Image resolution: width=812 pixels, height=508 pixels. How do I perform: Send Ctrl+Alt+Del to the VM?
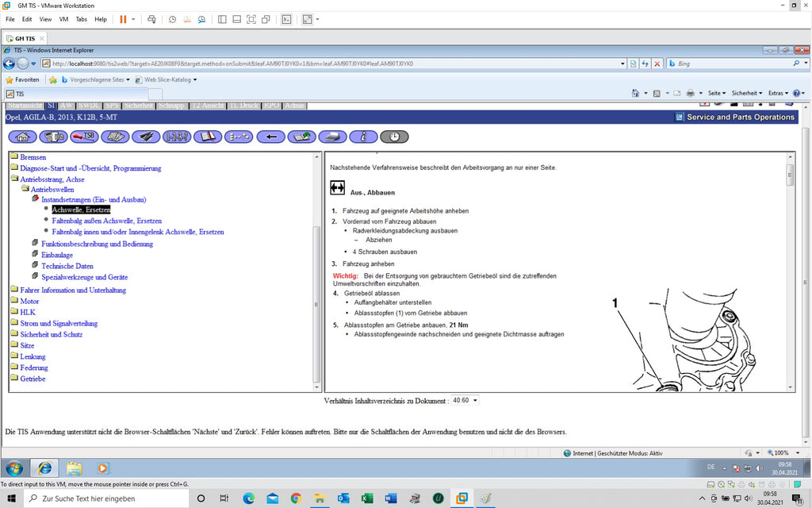coord(151,19)
